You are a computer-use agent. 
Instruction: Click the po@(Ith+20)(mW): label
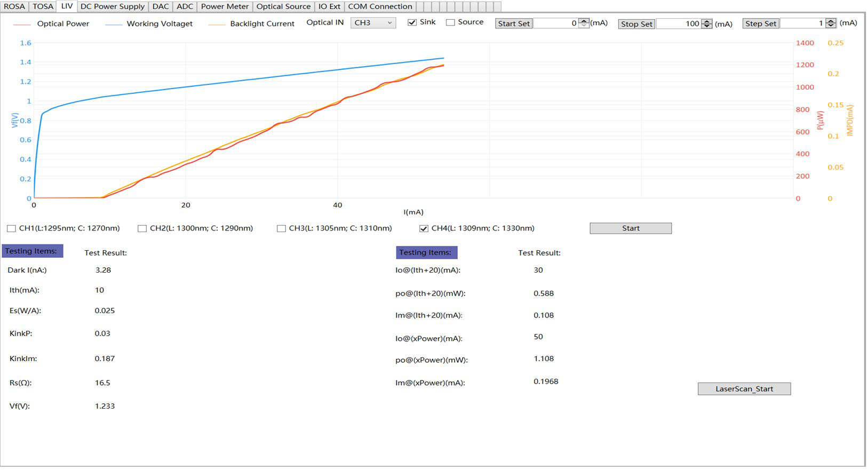[x=431, y=293]
